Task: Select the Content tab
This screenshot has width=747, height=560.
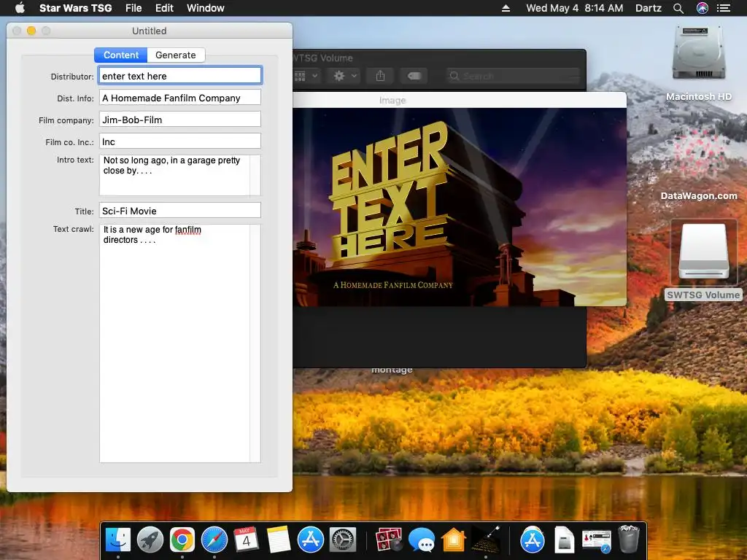Action: click(121, 55)
